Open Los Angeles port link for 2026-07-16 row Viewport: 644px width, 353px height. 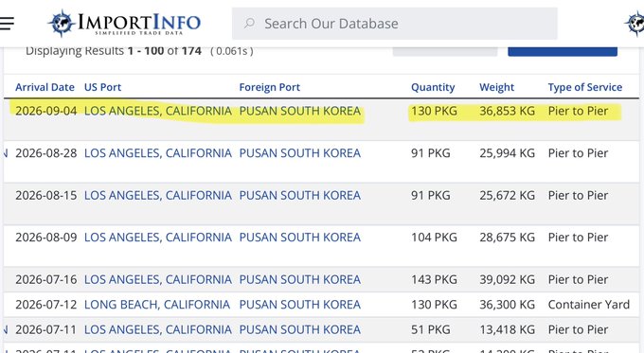pyautogui.click(x=158, y=279)
